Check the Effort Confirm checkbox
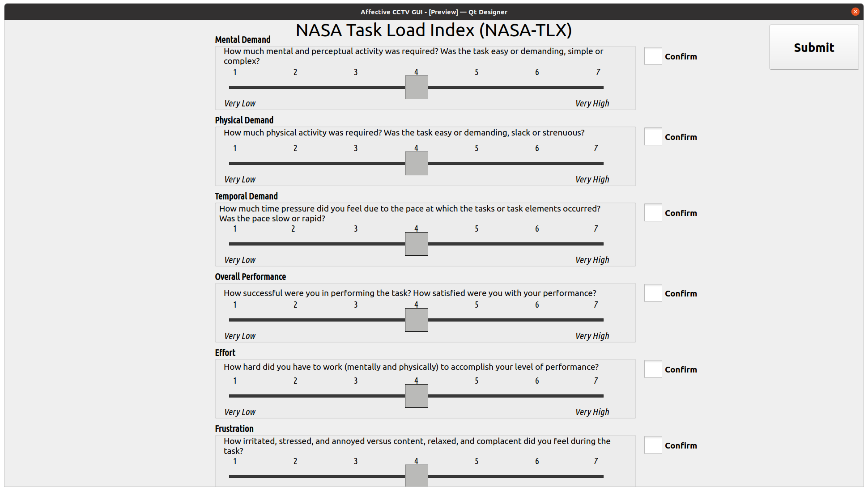868x491 pixels. (653, 369)
